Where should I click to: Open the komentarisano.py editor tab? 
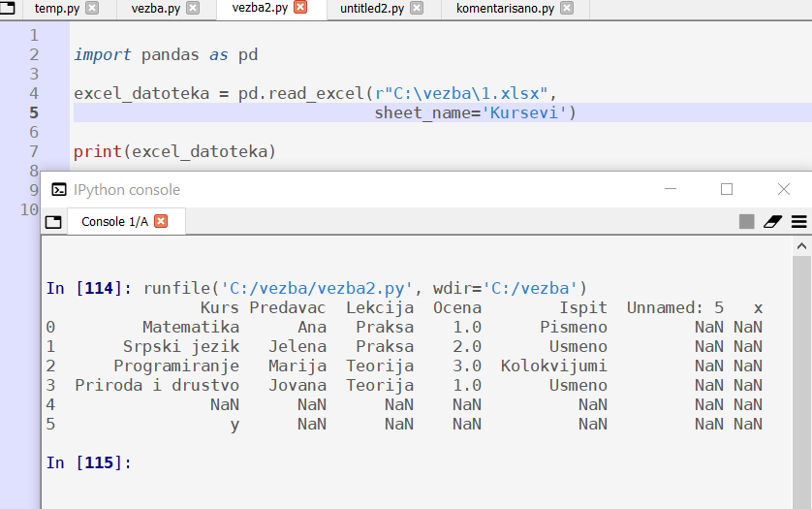[505, 9]
